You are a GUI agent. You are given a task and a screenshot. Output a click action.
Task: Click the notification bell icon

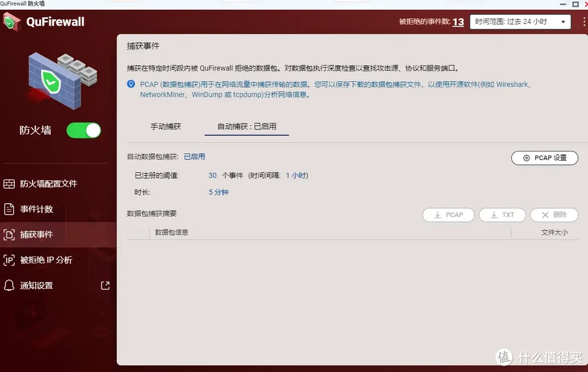9,285
